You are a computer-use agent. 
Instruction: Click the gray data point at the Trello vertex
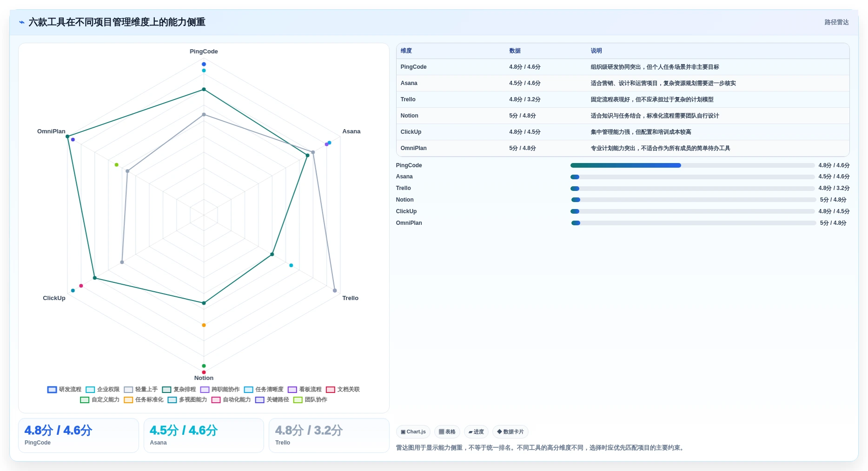coord(335,291)
